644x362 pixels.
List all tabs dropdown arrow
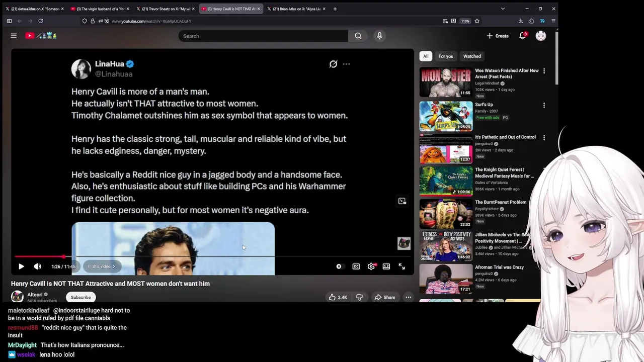(x=502, y=9)
